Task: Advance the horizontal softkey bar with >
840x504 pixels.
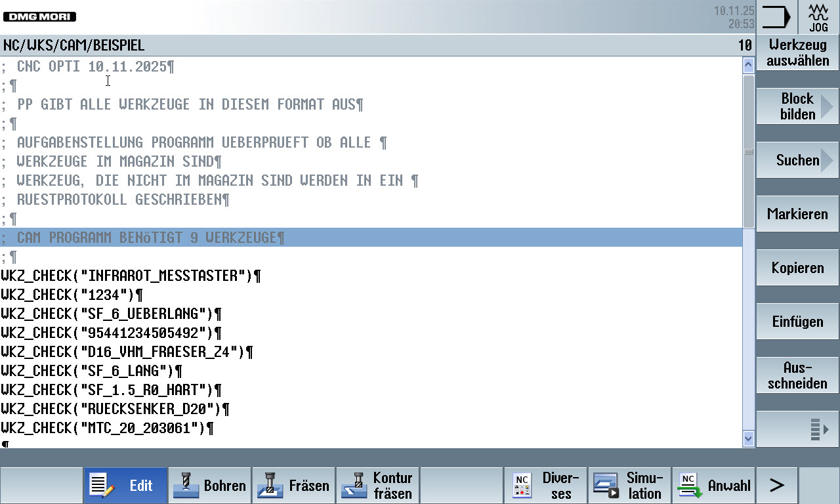Action: [x=776, y=486]
